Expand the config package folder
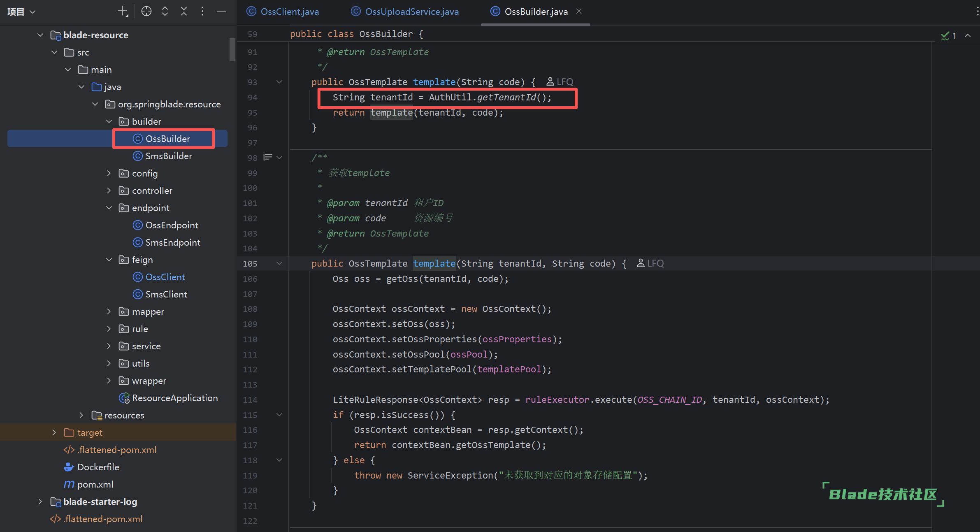 [x=109, y=173]
